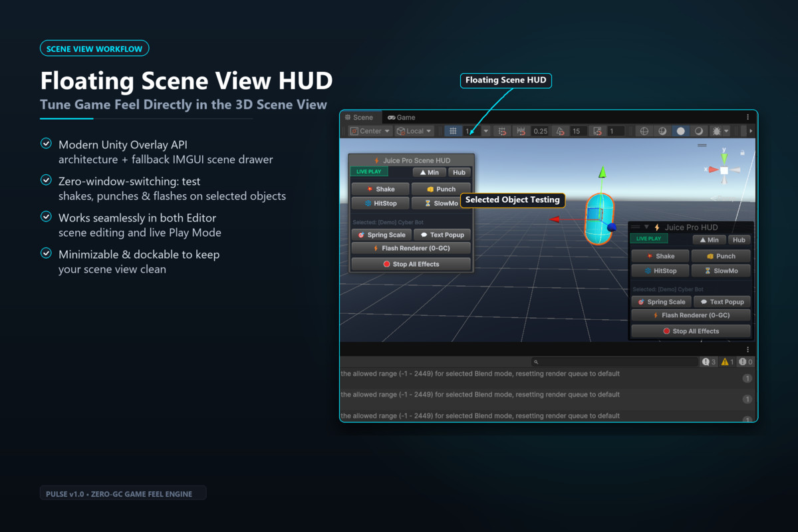
Task: Open Hub from the docked Juice Pro HUD
Action: pos(739,239)
